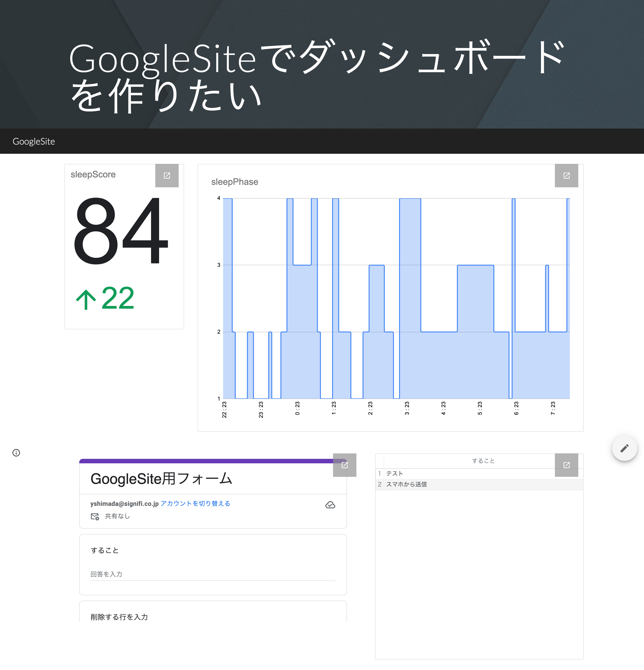Click the y-axis label 4
The width and height of the screenshot is (644, 670).
219,198
